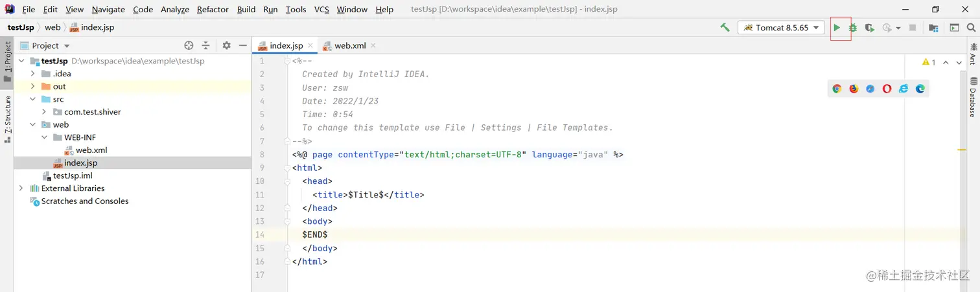Open preview in Internet Explorer

click(x=904, y=89)
